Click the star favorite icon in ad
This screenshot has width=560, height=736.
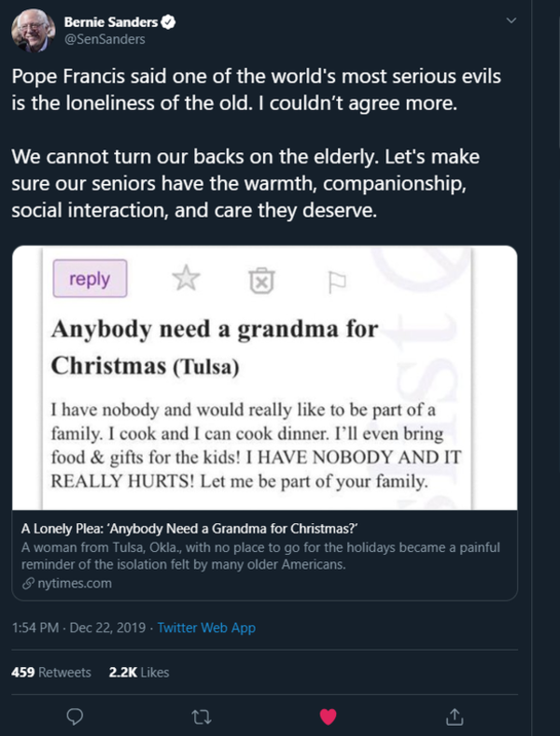187,279
